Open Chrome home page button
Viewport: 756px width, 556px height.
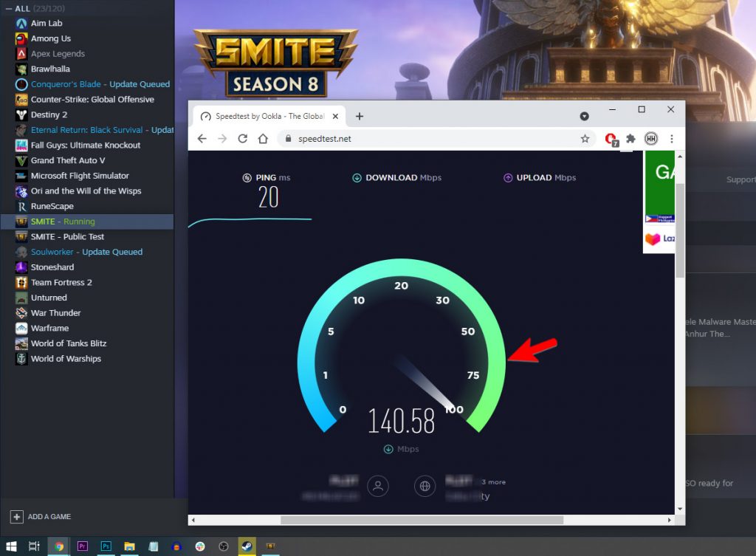tap(263, 139)
